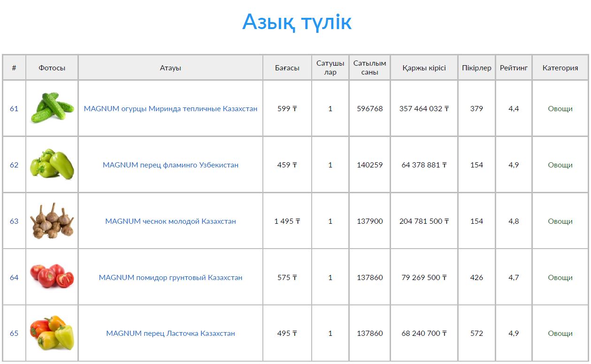The height and width of the screenshot is (364, 591).
Task: Sort by the Категория column header
Action: tap(560, 68)
